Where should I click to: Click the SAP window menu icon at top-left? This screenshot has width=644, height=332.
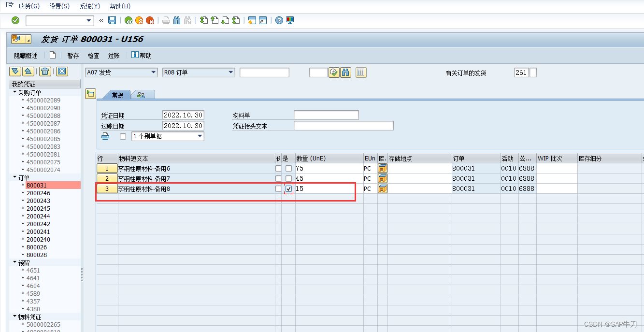[x=9, y=6]
